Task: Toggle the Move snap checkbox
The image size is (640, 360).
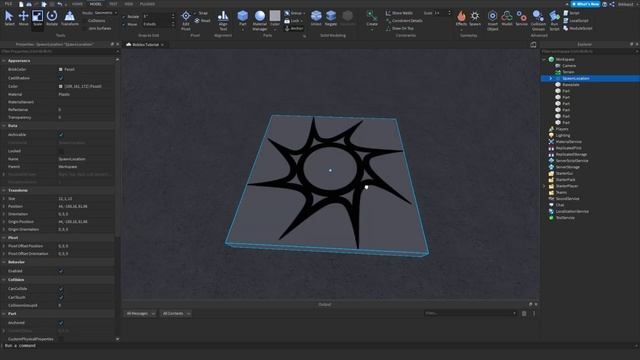Action: tap(124, 24)
